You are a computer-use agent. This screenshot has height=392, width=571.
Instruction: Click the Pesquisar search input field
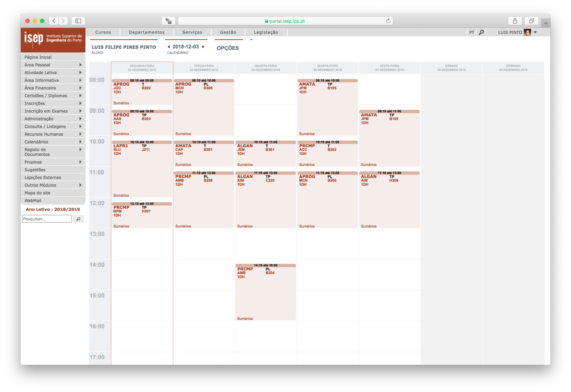point(47,219)
